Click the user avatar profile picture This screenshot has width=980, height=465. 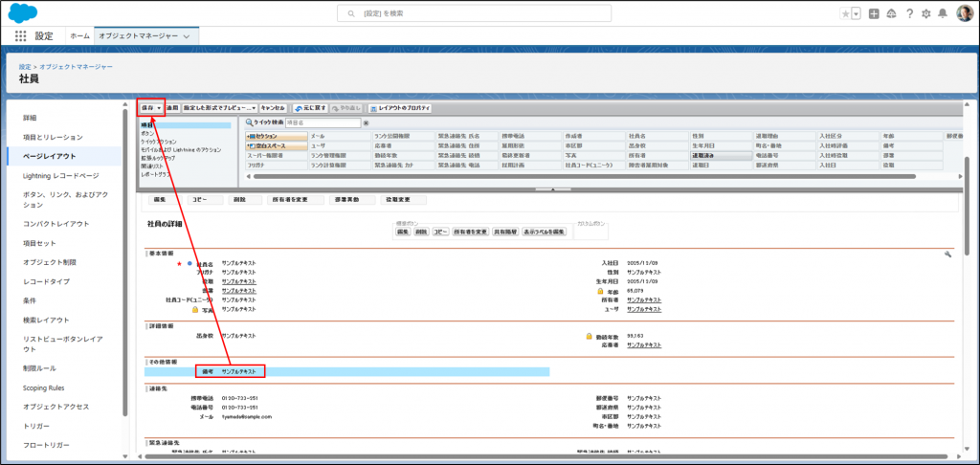click(x=964, y=13)
